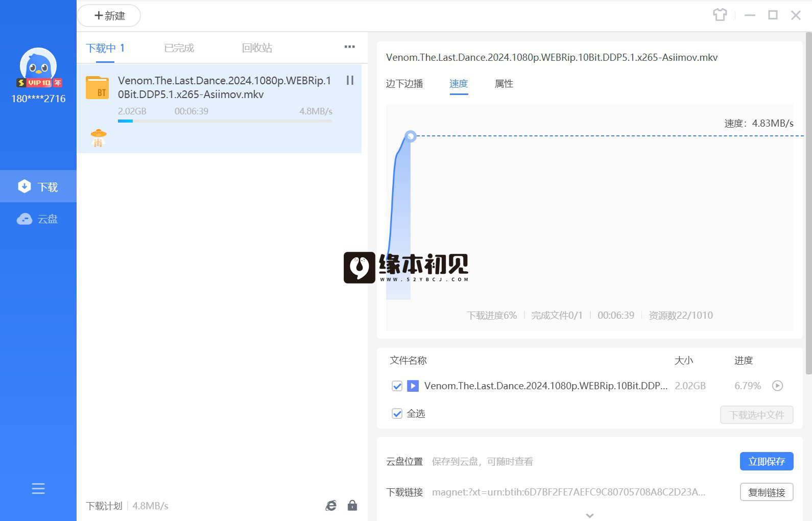Click the speed graph peak marker
Screen dimensions: 812x521
(x=410, y=136)
